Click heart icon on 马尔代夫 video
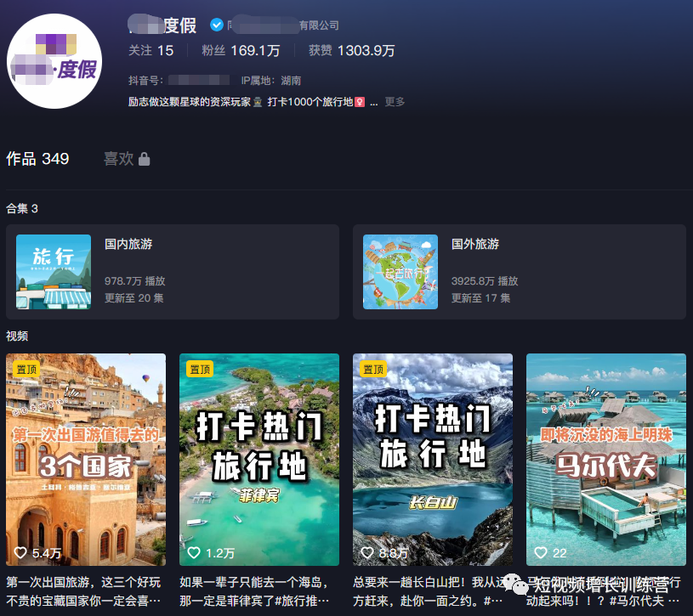 [541, 553]
